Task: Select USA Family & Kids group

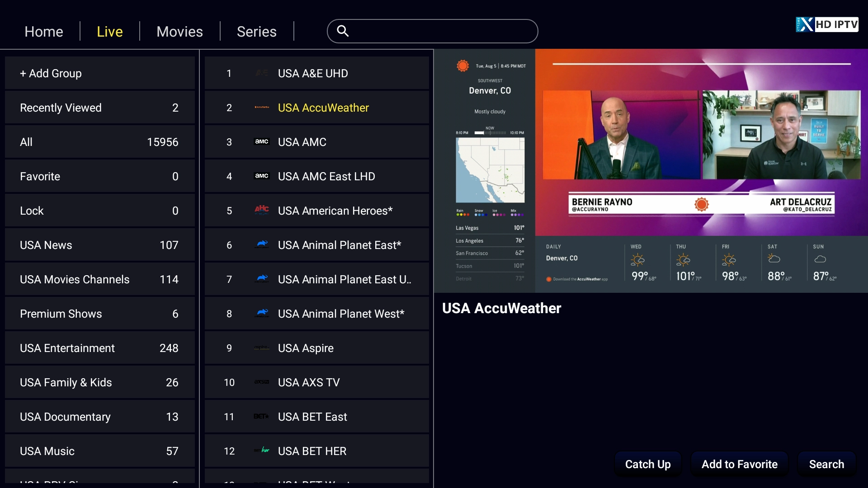Action: tap(100, 382)
